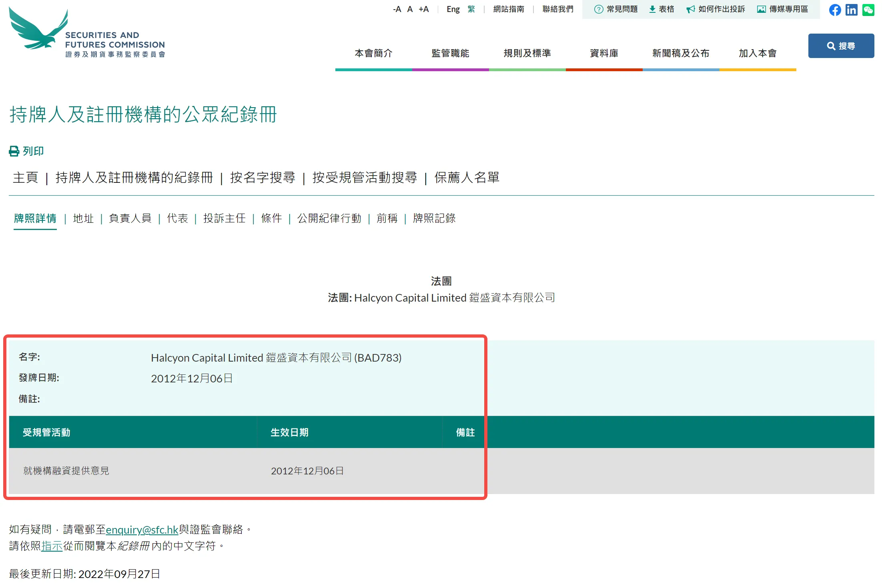Select the 繁 traditional Chinese option

coord(471,9)
